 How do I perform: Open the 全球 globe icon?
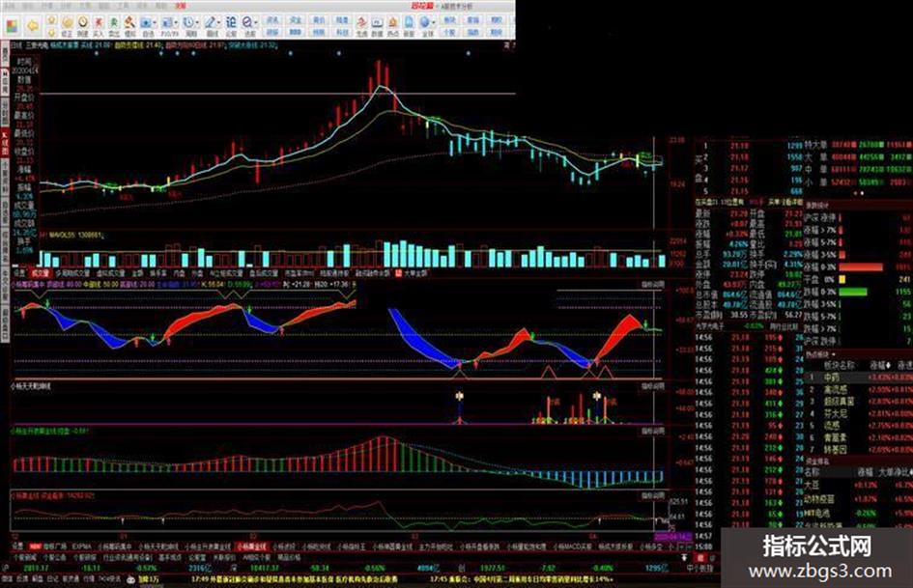point(424,27)
